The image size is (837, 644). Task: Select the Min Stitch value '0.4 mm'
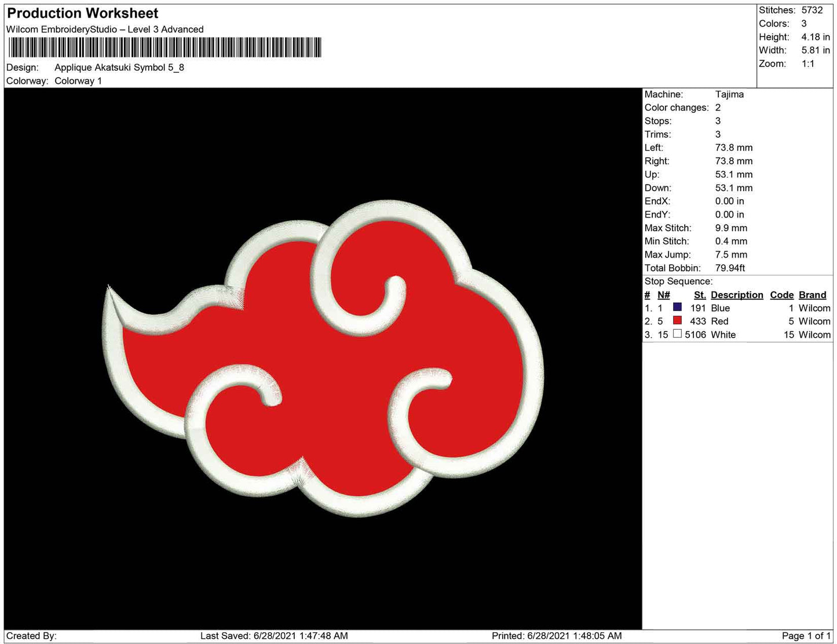pyautogui.click(x=731, y=241)
